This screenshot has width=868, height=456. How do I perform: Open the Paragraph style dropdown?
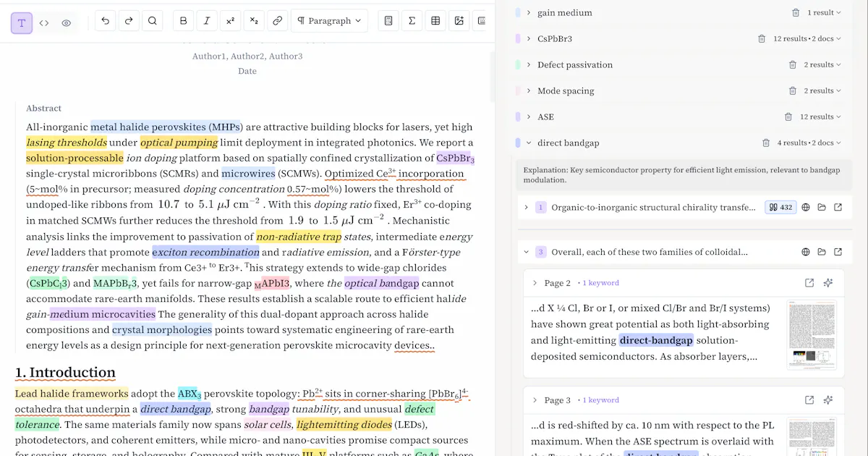point(329,21)
